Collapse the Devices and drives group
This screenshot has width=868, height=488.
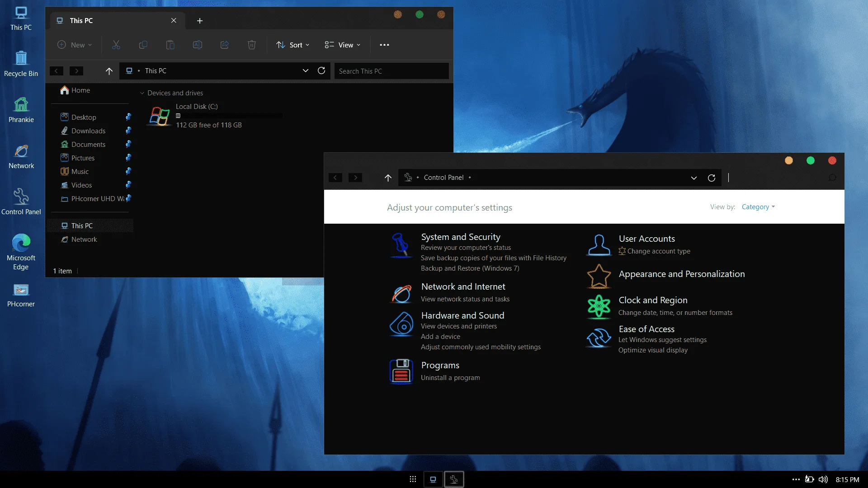click(x=142, y=93)
